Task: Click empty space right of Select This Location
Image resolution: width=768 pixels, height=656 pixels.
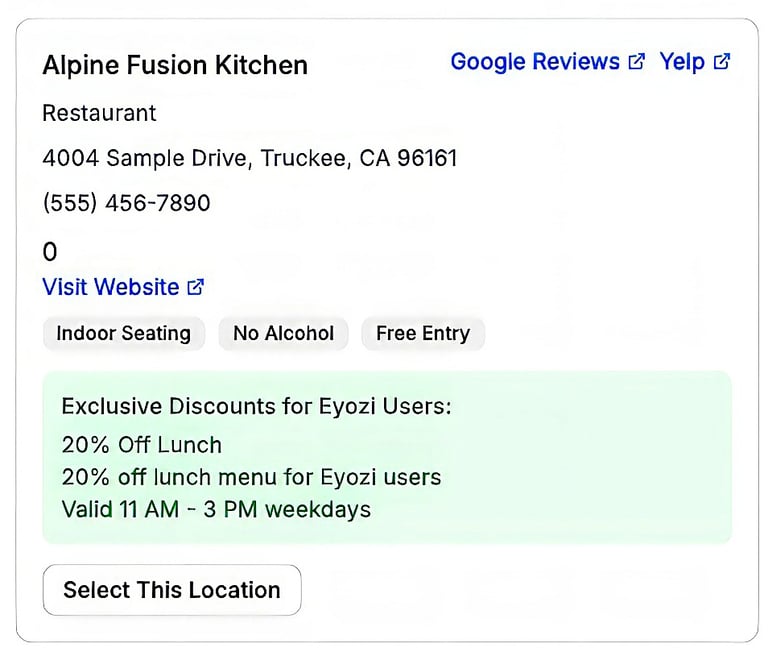Action: tap(520, 590)
